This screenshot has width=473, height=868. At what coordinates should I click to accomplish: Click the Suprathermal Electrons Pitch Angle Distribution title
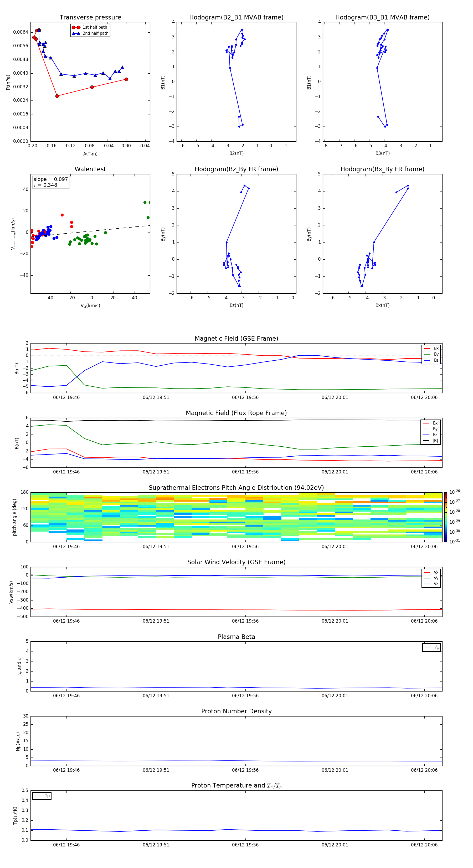pyautogui.click(x=236, y=488)
